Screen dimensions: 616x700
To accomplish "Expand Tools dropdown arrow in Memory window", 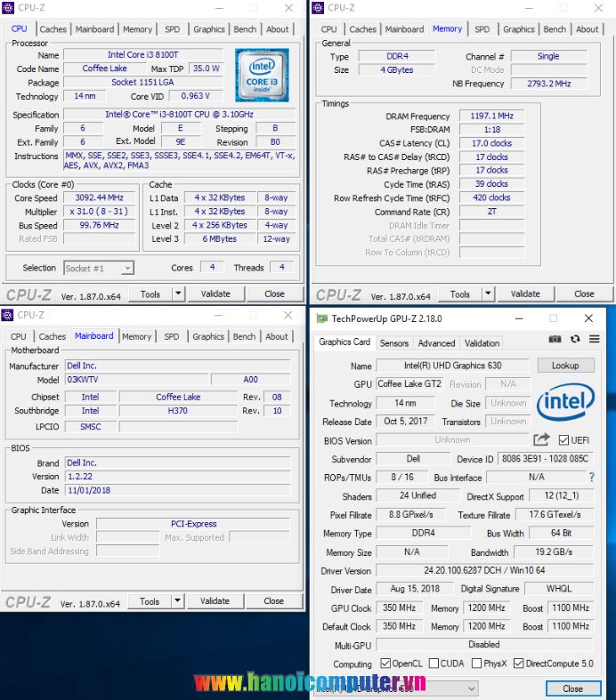I will pos(488,294).
